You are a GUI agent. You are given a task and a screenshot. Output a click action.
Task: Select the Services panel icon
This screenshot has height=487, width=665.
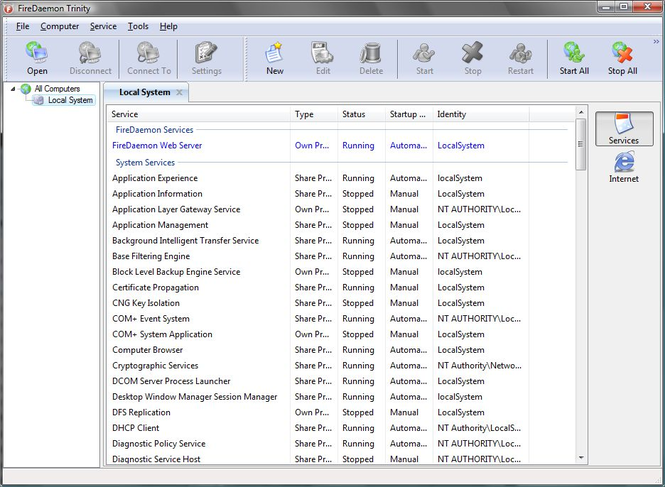coord(624,129)
